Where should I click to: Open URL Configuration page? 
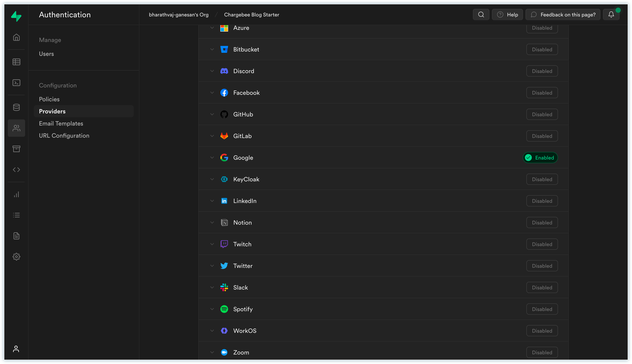(64, 135)
